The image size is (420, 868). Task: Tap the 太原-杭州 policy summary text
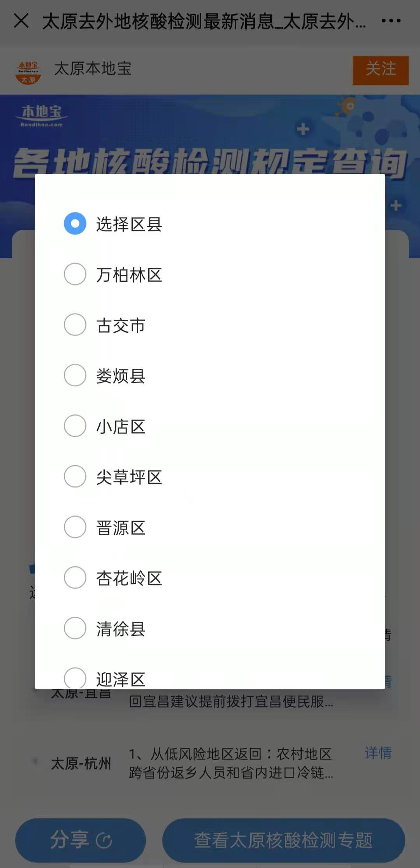[230, 763]
